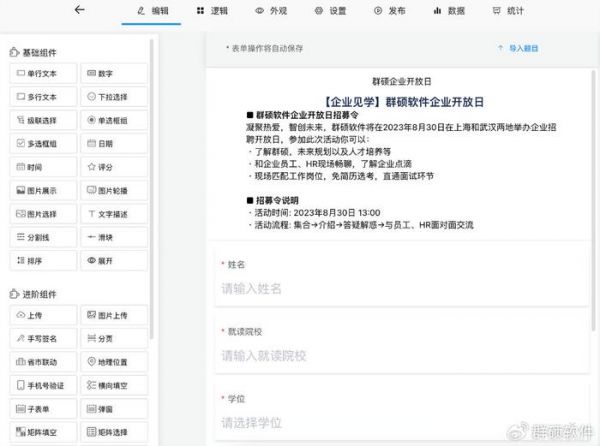Open the 发布 publish tab
The height and width of the screenshot is (446, 600).
tap(390, 11)
